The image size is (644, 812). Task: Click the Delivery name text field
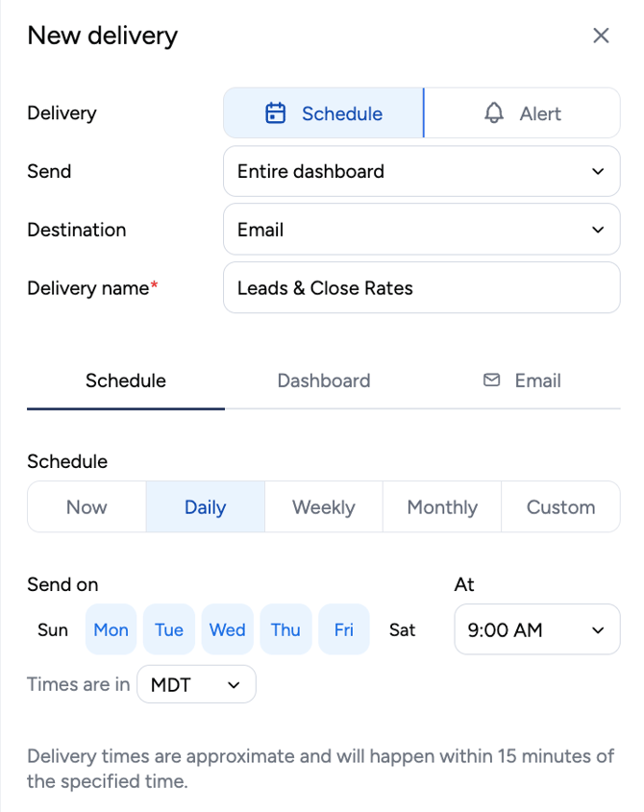coord(421,288)
